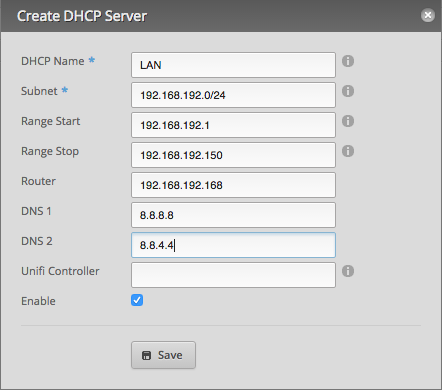Show info for Range Start field
Viewport: 442px width, 390px height.
pyautogui.click(x=348, y=121)
